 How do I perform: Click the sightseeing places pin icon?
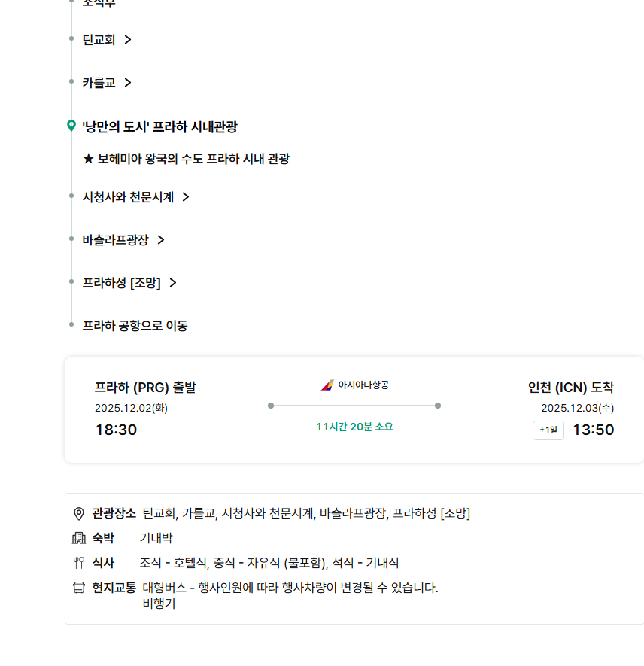pos(79,513)
